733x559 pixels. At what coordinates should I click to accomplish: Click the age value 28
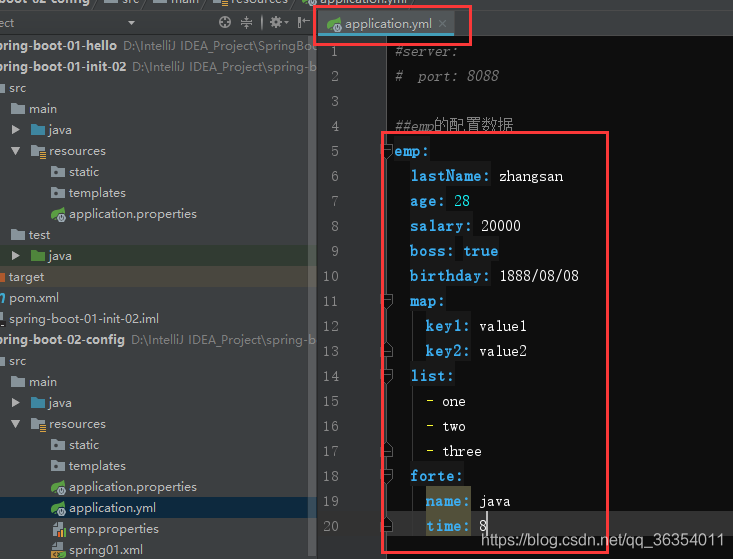tap(462, 201)
